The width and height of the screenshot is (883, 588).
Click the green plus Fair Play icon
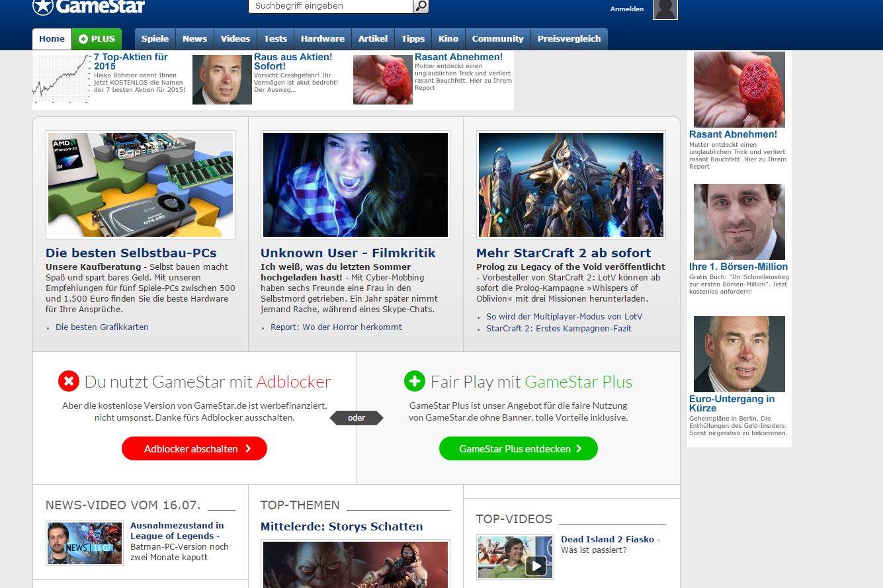[415, 382]
